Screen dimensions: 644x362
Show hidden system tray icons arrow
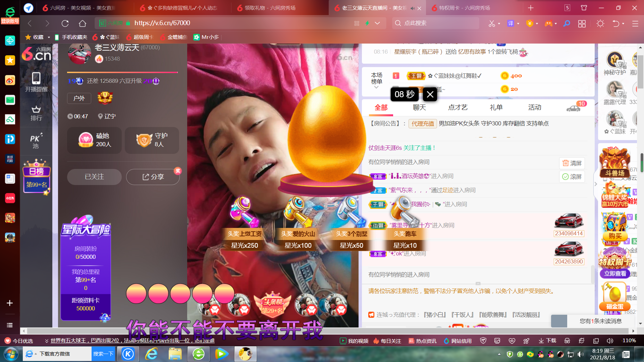(499, 354)
